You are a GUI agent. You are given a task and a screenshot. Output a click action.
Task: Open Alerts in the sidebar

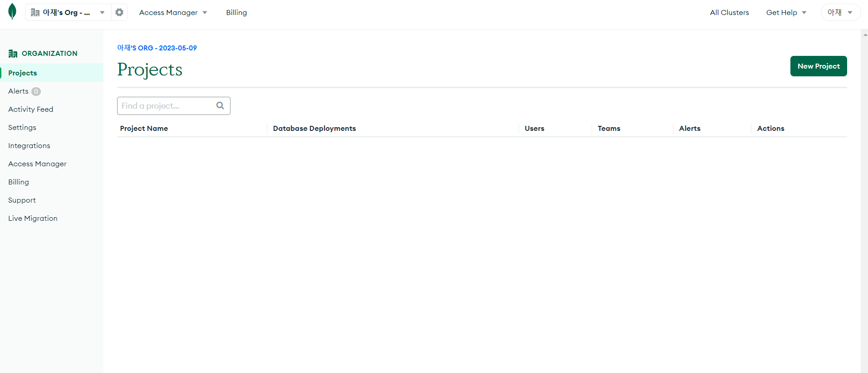click(x=18, y=91)
